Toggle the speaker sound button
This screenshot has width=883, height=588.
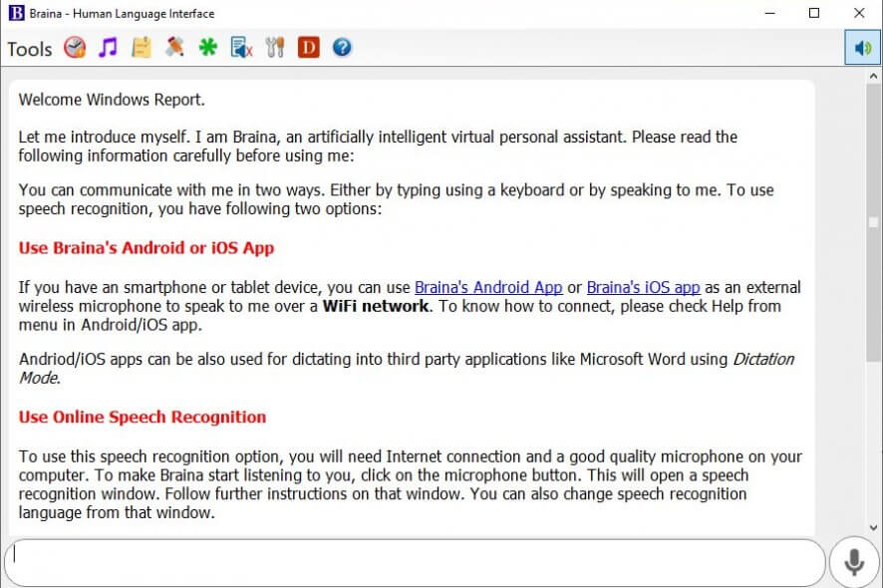tap(862, 48)
